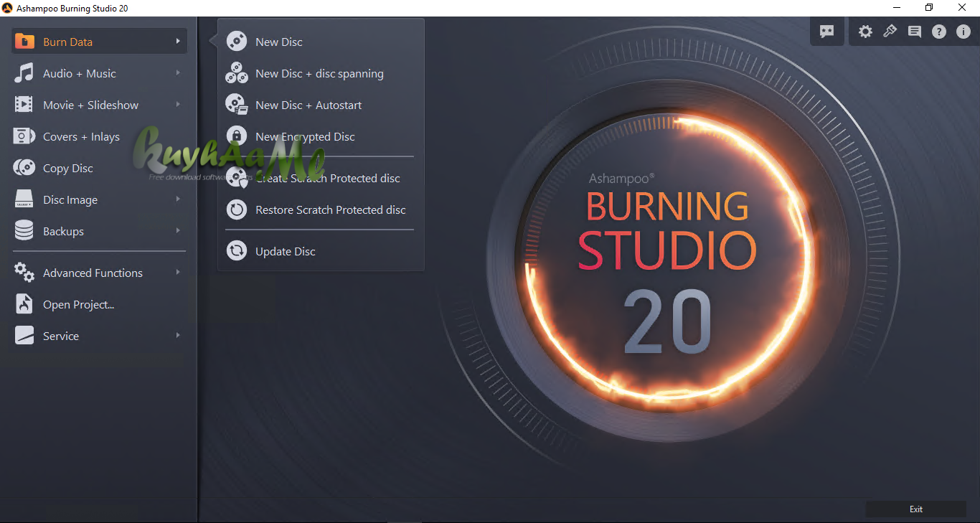The image size is (980, 523).
Task: Click the New Disc icon in submenu
Action: (x=237, y=42)
